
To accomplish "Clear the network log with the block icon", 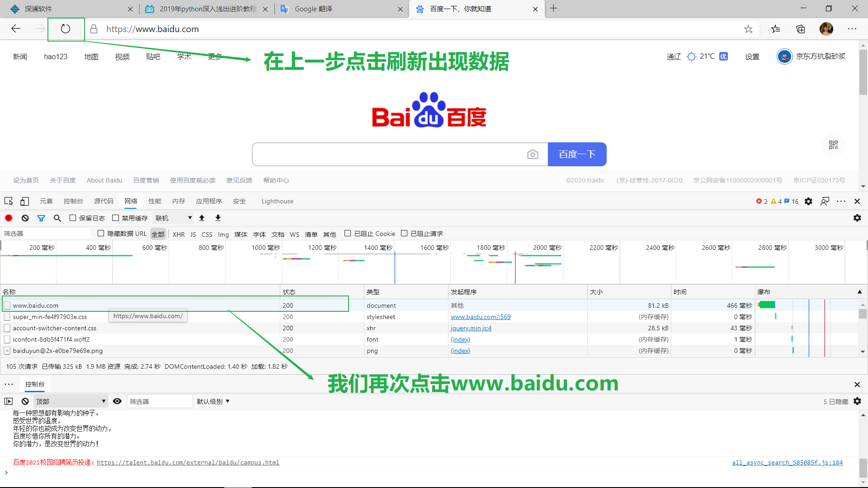I will coord(25,218).
